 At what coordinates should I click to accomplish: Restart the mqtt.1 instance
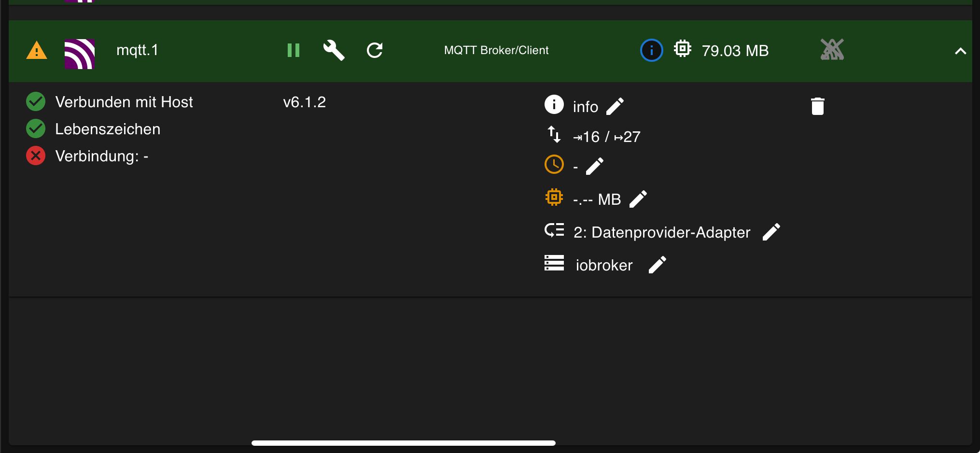[x=375, y=50]
